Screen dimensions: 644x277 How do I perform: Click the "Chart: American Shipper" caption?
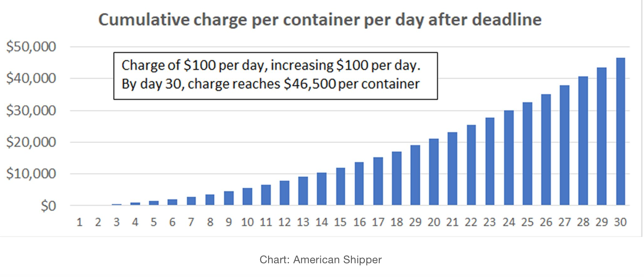pyautogui.click(x=320, y=260)
